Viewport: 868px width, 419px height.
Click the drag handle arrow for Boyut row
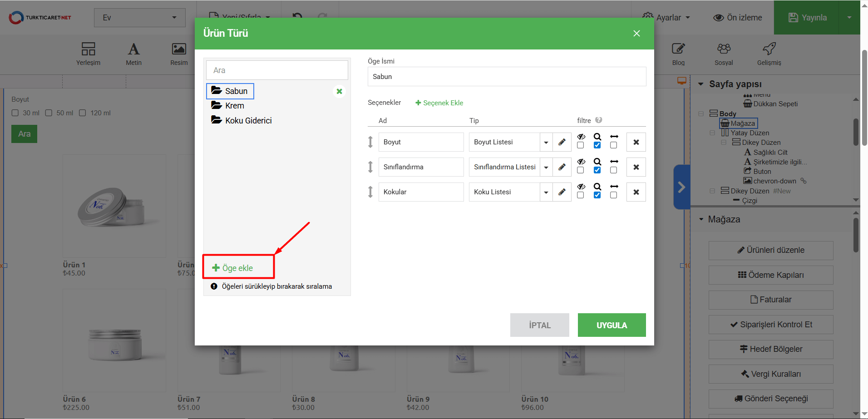click(370, 142)
